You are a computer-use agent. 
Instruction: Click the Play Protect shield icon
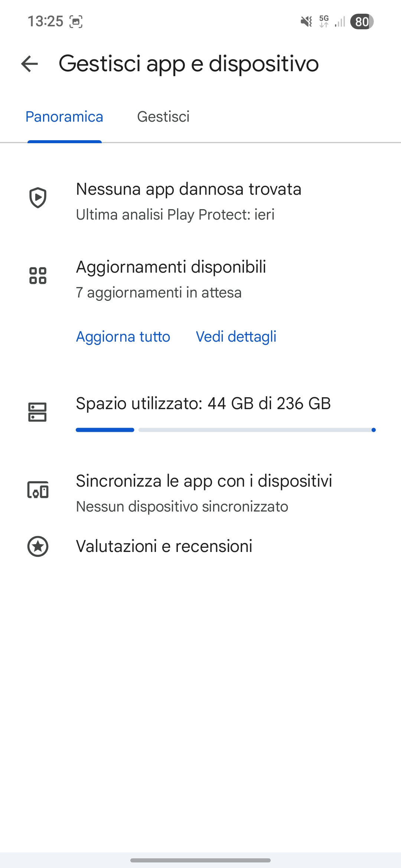(x=38, y=198)
